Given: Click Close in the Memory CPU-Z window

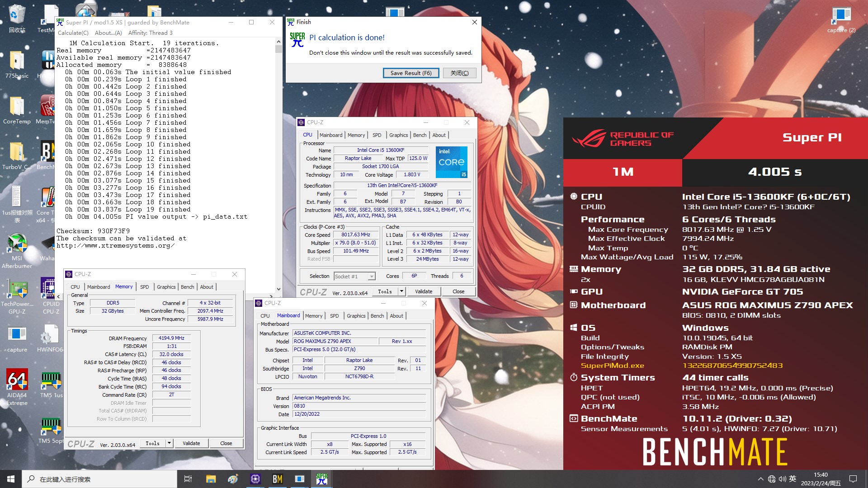Looking at the screenshot, I should click(226, 443).
